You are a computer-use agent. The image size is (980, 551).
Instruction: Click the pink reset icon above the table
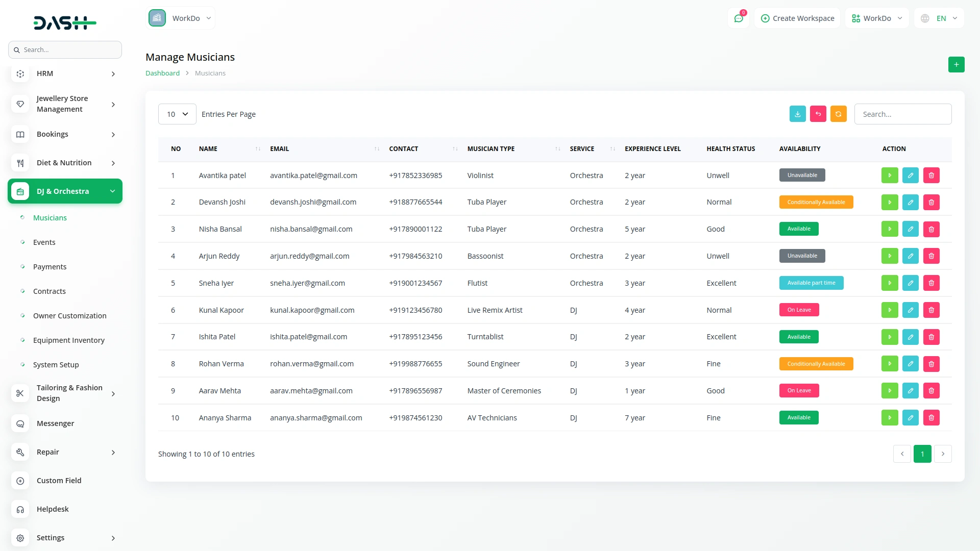(818, 114)
